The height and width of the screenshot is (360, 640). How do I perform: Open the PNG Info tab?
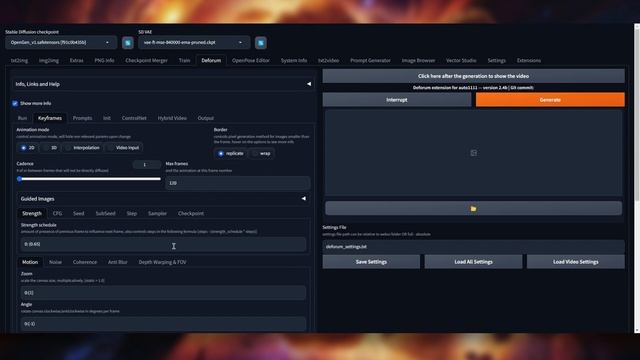point(104,60)
